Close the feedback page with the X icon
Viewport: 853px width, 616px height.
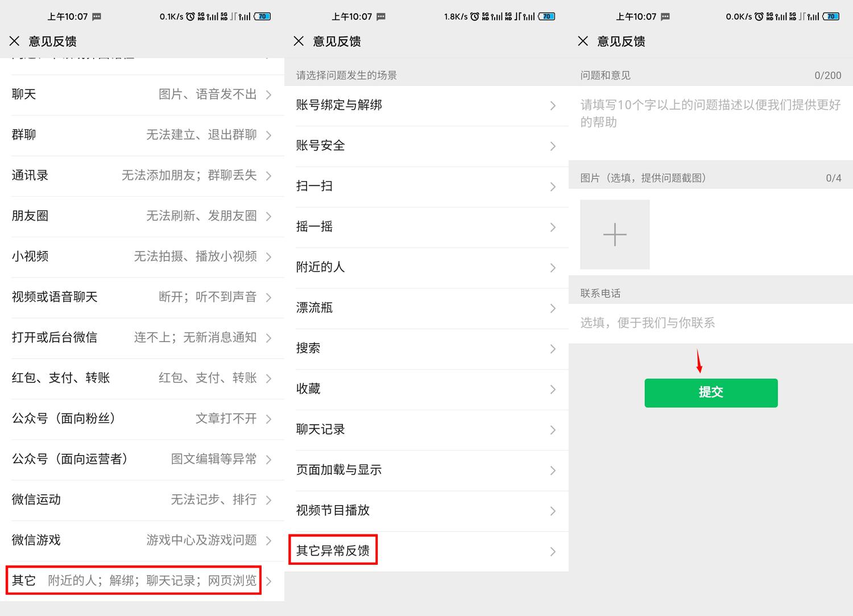tap(14, 41)
